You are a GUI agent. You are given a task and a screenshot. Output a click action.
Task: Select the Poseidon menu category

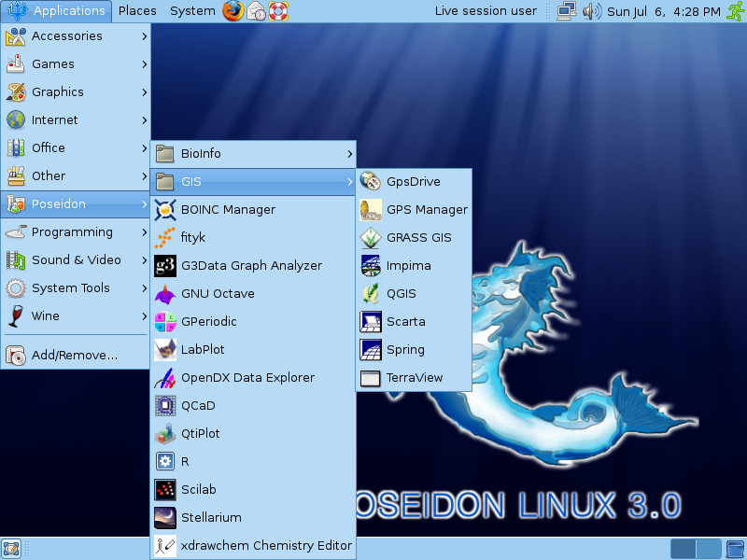pos(76,204)
